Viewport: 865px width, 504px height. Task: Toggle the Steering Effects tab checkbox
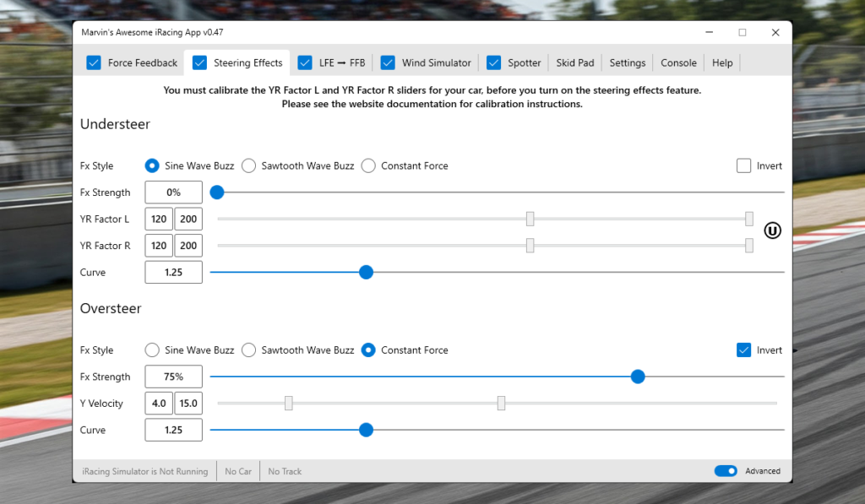point(200,62)
